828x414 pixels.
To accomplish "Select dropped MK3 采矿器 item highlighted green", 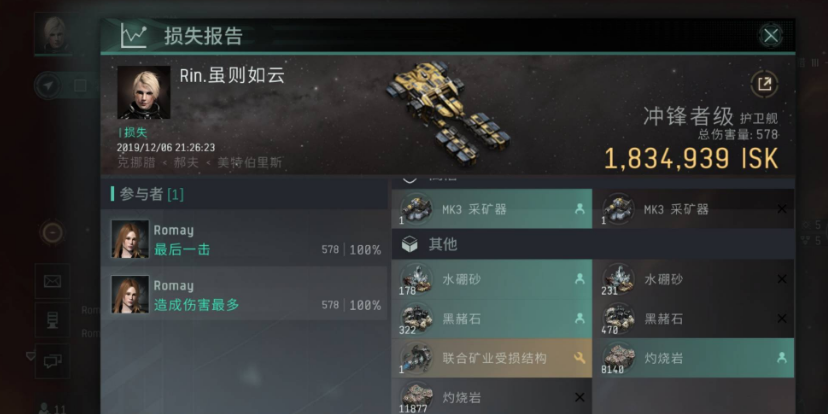I will [492, 209].
